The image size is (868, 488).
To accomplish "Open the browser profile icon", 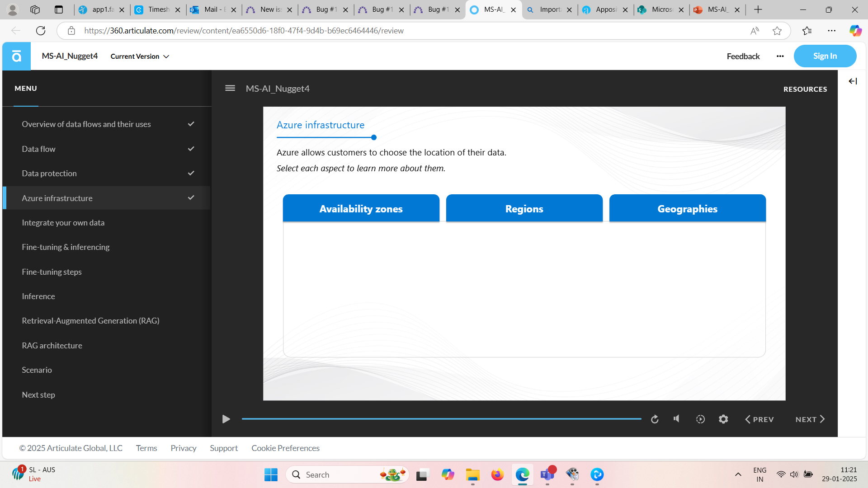I will click(x=13, y=9).
